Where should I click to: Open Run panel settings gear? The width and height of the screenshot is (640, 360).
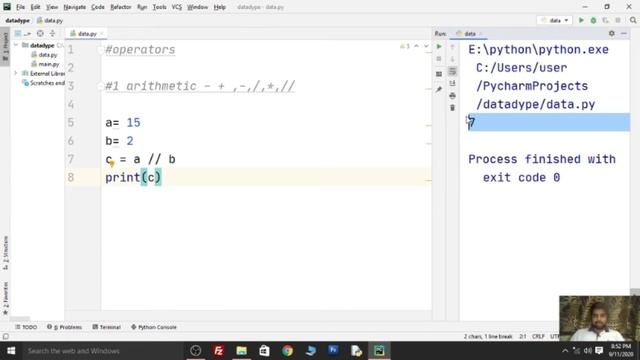pos(611,33)
